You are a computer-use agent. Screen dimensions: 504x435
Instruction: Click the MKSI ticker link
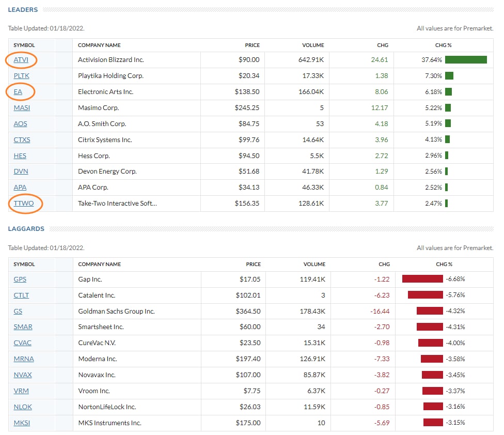tap(22, 423)
